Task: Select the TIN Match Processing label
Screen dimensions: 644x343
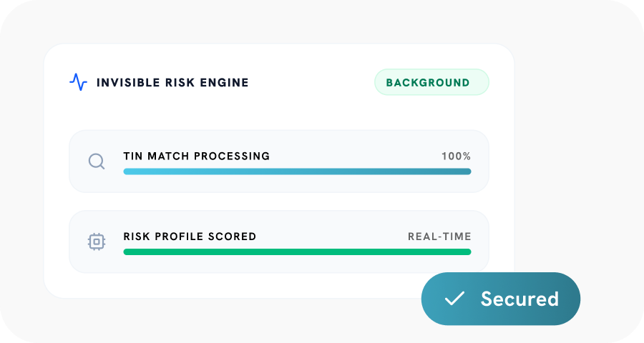Action: (196, 156)
